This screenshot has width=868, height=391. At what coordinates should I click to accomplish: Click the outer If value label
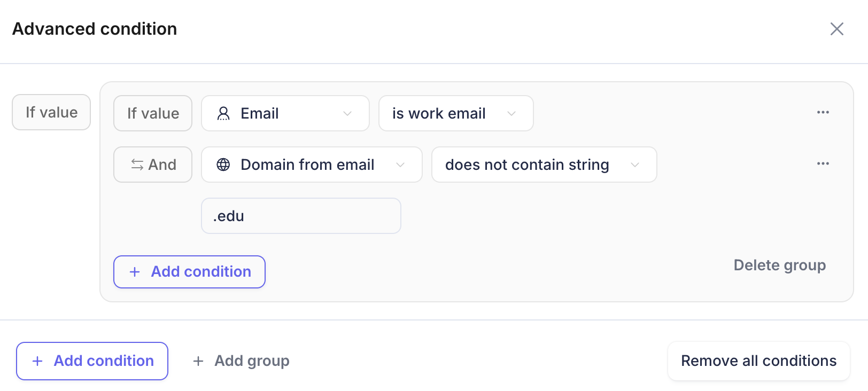[x=51, y=112]
